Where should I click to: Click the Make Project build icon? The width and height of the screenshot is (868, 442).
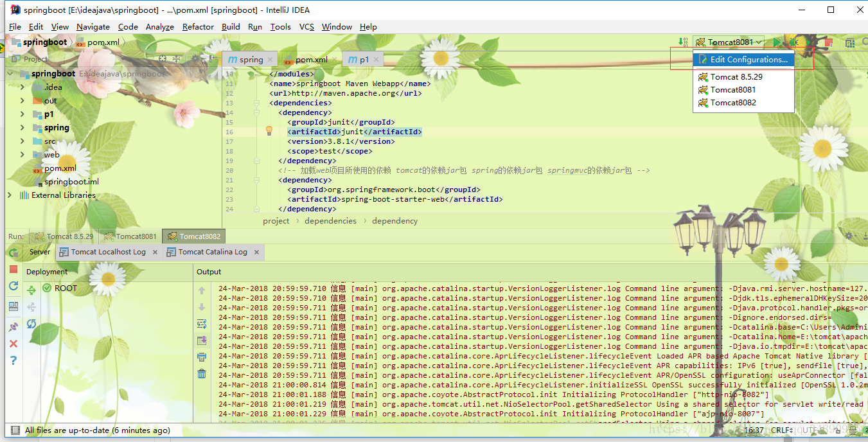(x=683, y=42)
